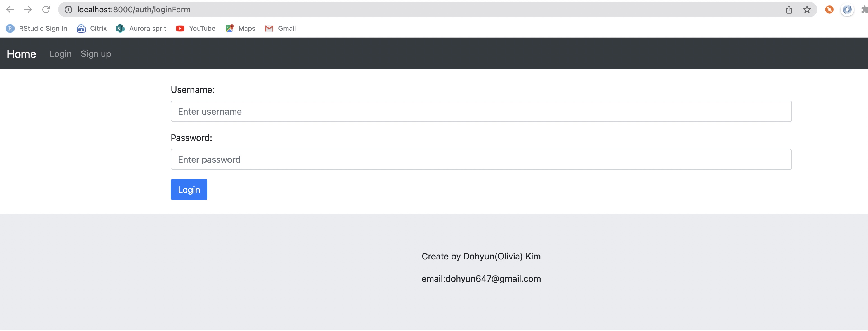
Task: Click the Username: label
Action: click(x=193, y=90)
